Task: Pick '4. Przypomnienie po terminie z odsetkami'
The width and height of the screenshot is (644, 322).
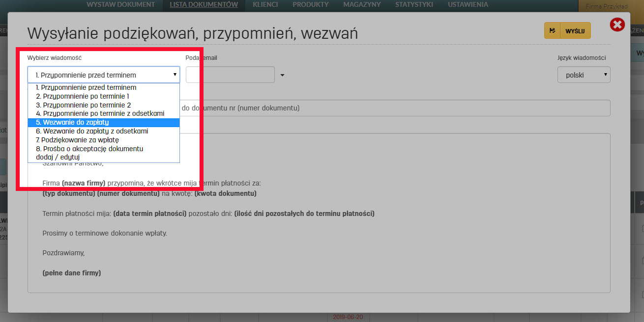Action: (x=100, y=113)
